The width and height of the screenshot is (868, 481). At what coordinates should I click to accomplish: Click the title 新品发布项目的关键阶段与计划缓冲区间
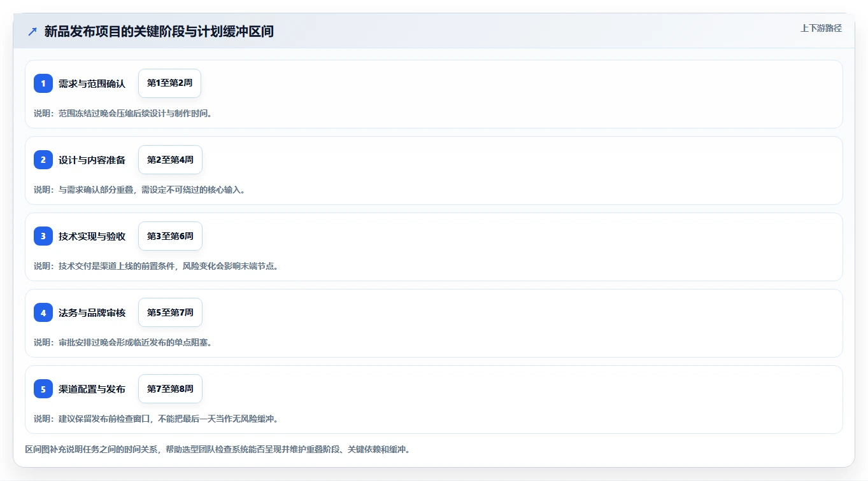click(159, 31)
